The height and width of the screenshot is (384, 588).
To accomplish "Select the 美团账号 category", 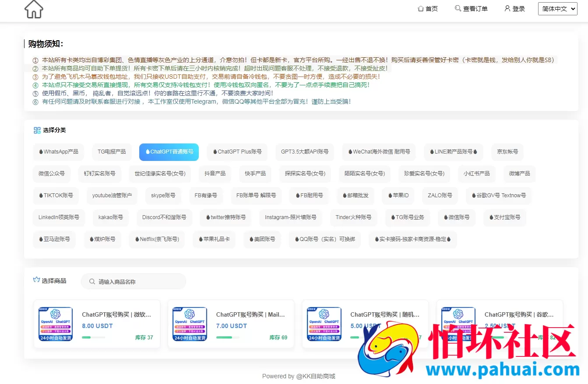I will [262, 239].
